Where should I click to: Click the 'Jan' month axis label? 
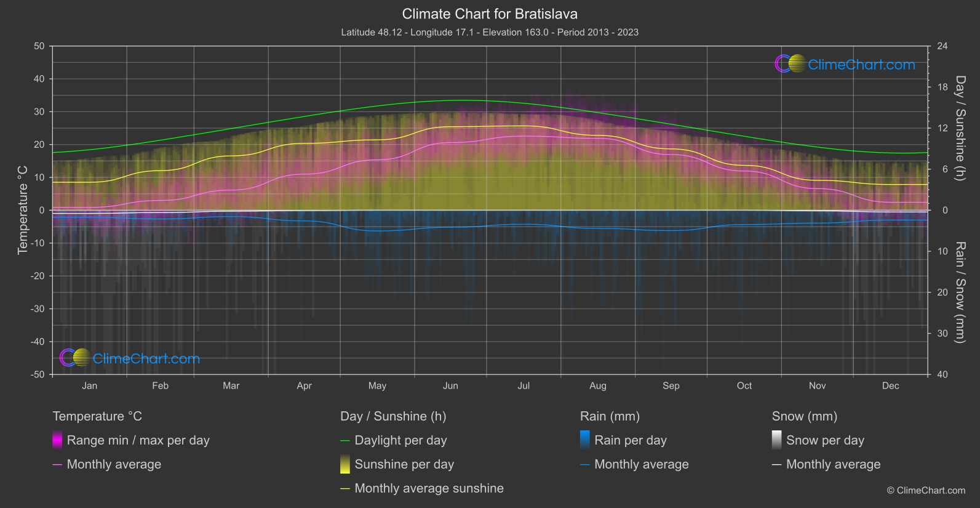click(x=90, y=385)
